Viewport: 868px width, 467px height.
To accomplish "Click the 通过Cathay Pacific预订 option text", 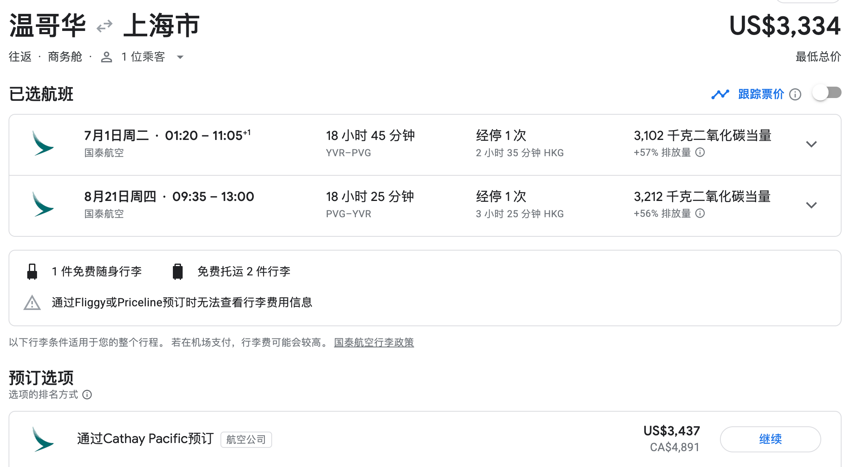I will pos(145,439).
